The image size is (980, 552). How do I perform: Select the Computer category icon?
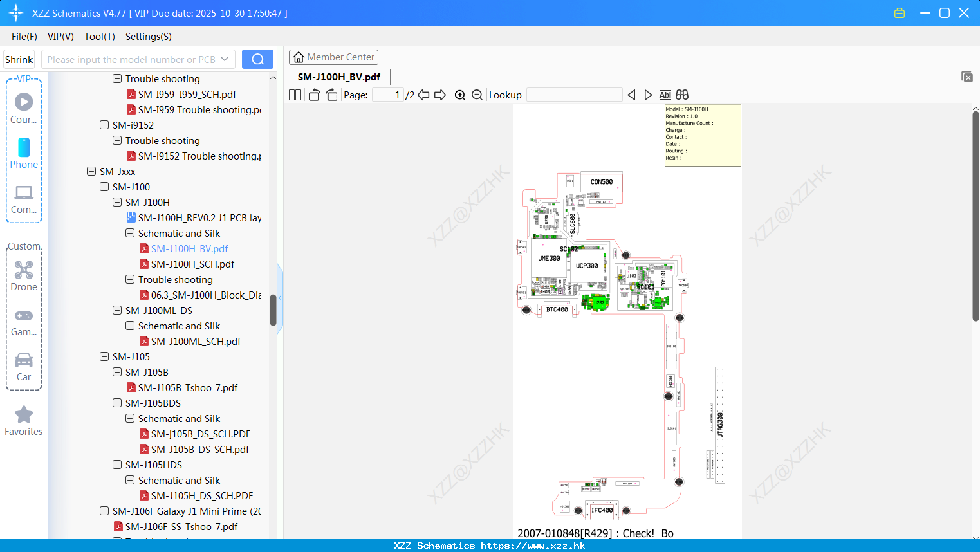click(24, 199)
